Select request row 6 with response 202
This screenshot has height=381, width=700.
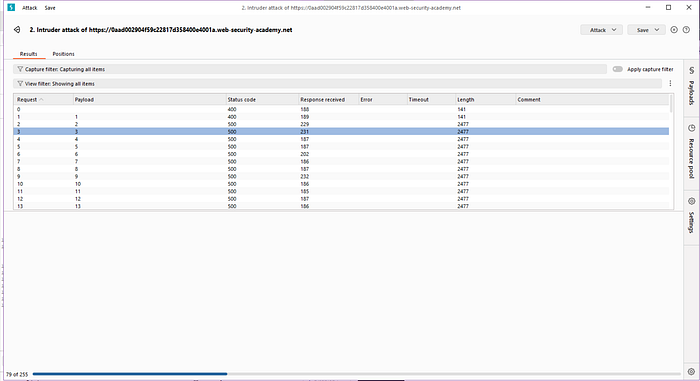pos(342,154)
